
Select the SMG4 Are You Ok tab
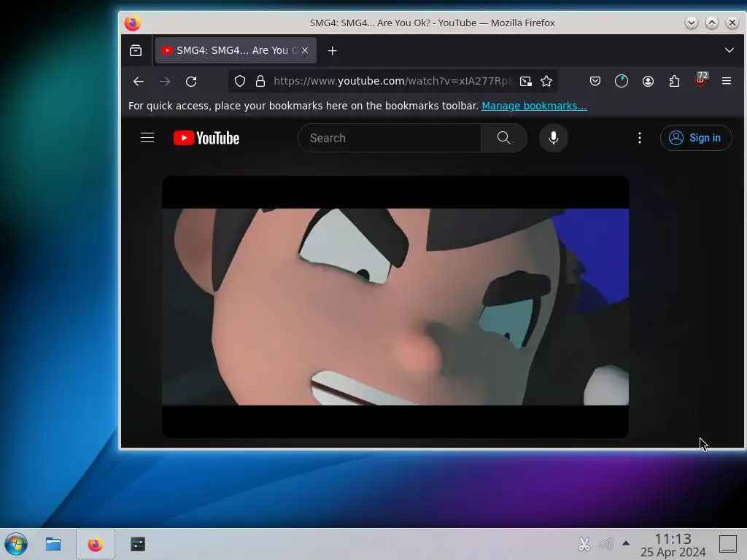[x=236, y=50]
